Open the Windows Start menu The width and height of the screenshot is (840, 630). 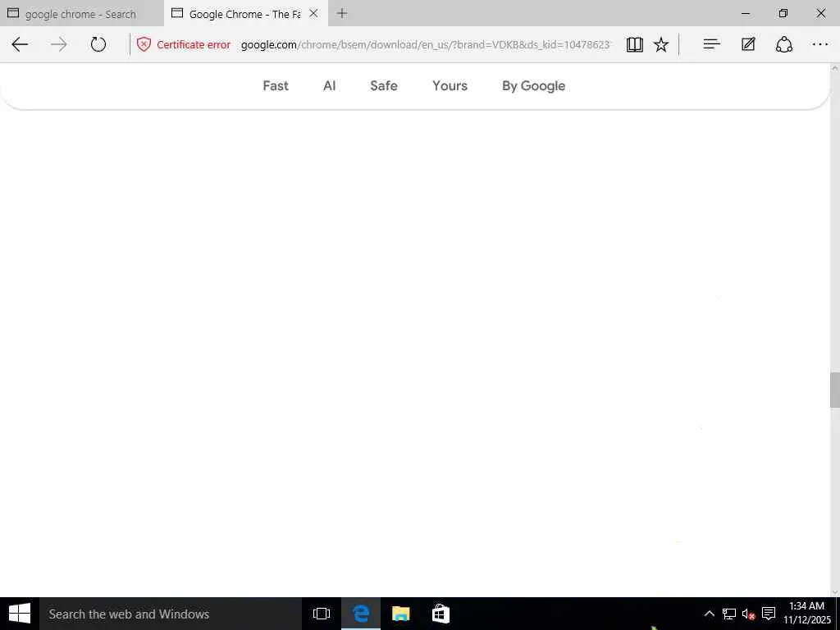(20, 614)
